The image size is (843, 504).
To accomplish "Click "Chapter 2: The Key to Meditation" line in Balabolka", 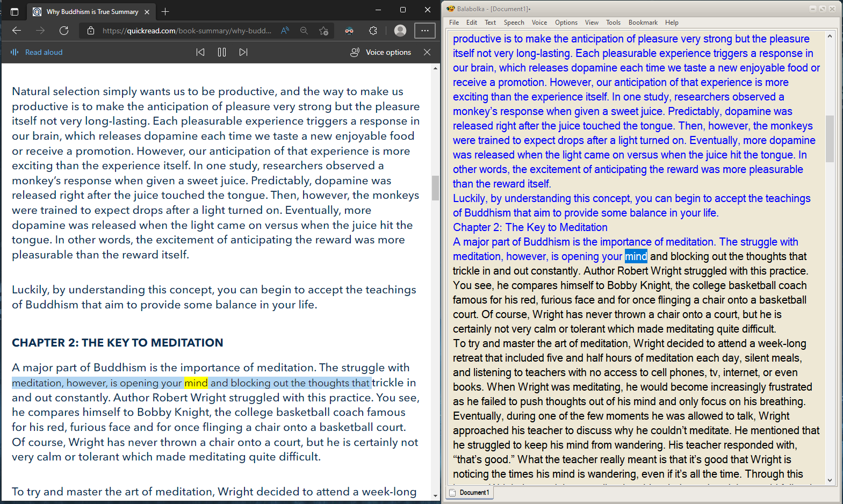I will [x=530, y=227].
